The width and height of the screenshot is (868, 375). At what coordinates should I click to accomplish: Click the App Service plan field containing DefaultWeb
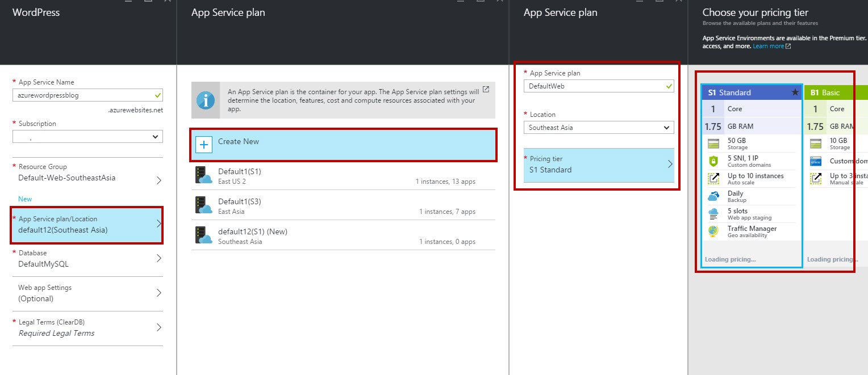coord(599,86)
